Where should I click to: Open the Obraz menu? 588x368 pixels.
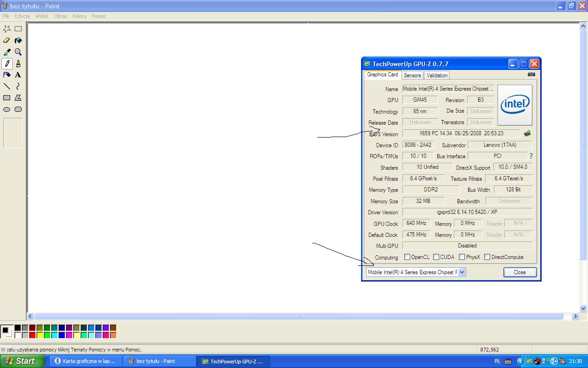(x=61, y=16)
